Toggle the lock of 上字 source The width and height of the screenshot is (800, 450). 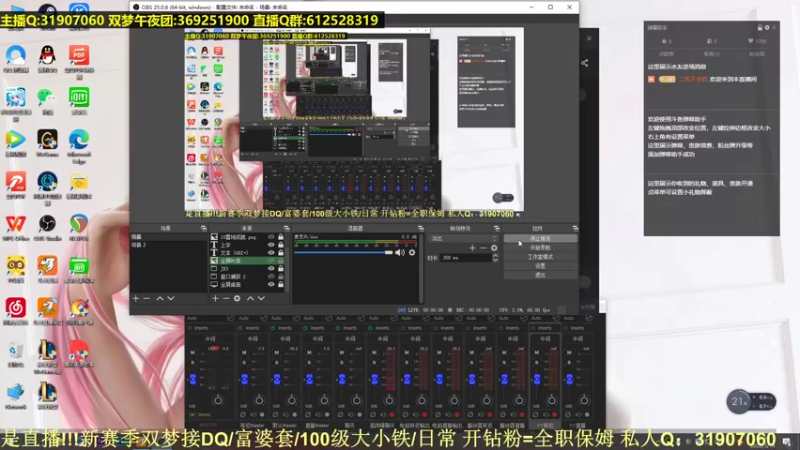pyautogui.click(x=281, y=245)
